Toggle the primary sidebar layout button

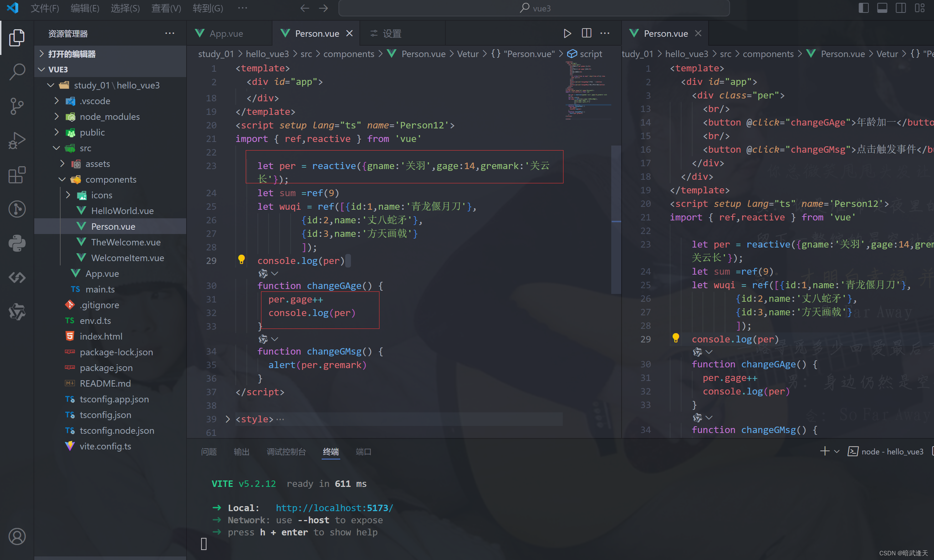[x=863, y=8]
